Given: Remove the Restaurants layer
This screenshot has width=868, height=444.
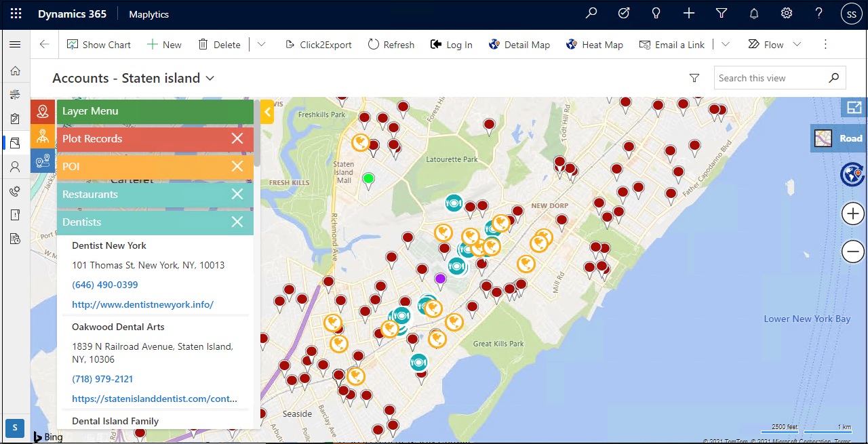Looking at the screenshot, I should (237, 195).
